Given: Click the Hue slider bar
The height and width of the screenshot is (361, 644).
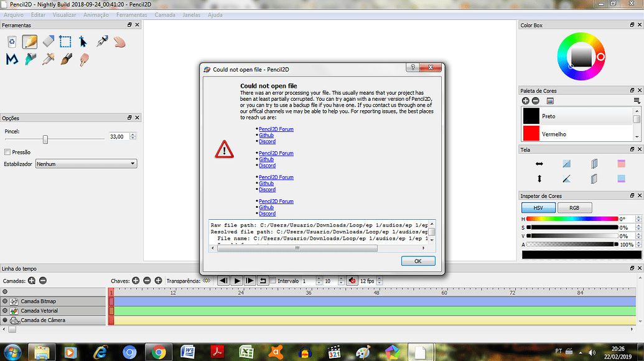Looking at the screenshot, I should (572, 219).
